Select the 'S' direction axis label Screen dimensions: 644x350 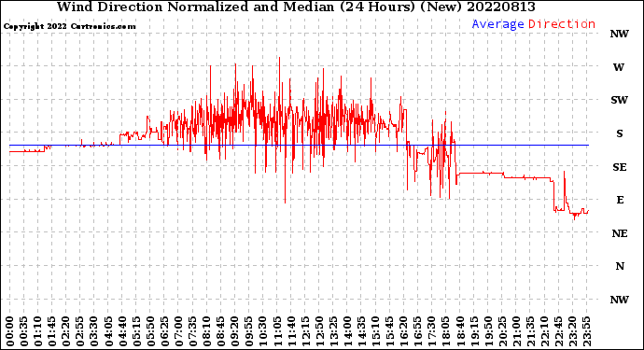[620, 133]
